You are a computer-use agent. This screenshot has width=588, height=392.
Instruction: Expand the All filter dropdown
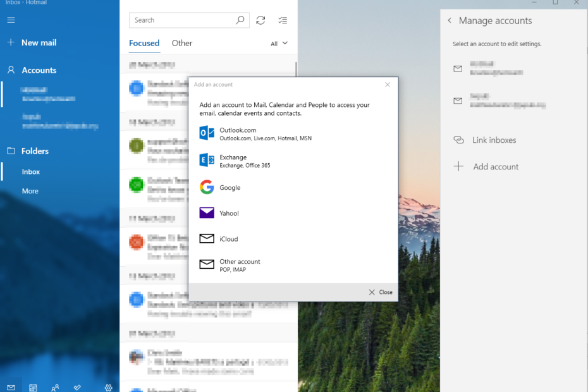tap(279, 44)
